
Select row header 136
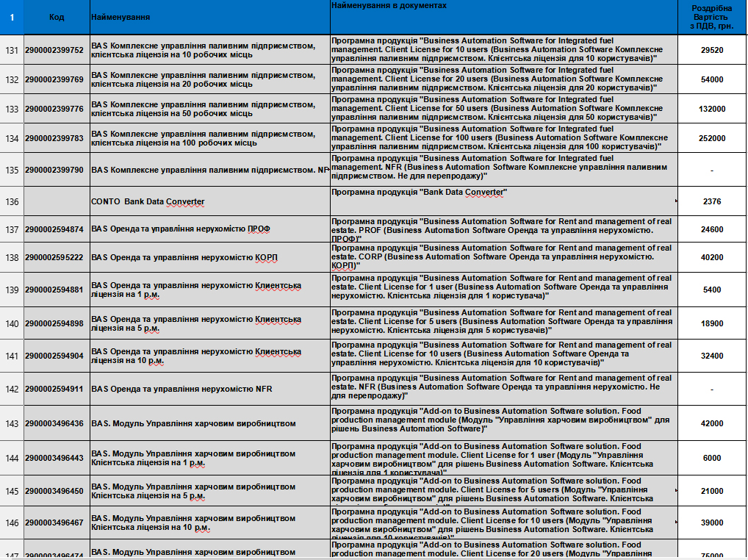pyautogui.click(x=12, y=201)
